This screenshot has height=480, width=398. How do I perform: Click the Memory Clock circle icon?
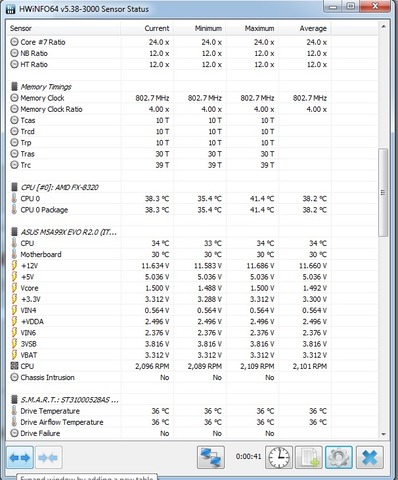pos(14,98)
